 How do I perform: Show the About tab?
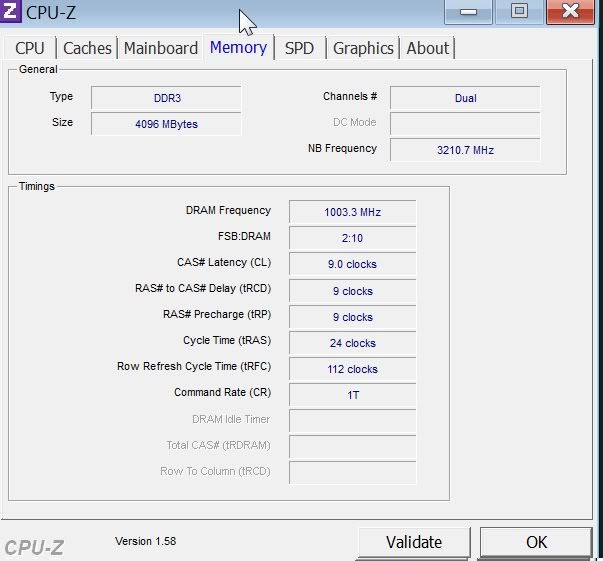pos(428,48)
